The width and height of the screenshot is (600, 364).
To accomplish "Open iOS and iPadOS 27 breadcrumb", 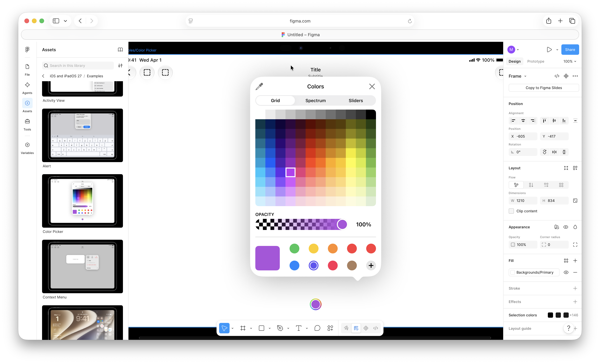I will click(x=66, y=76).
